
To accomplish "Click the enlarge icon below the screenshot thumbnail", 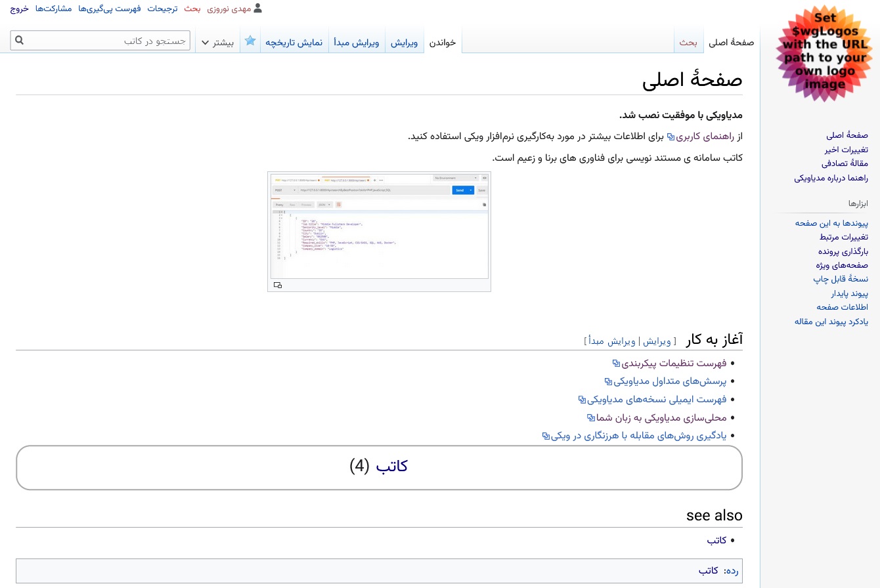I will click(x=277, y=285).
